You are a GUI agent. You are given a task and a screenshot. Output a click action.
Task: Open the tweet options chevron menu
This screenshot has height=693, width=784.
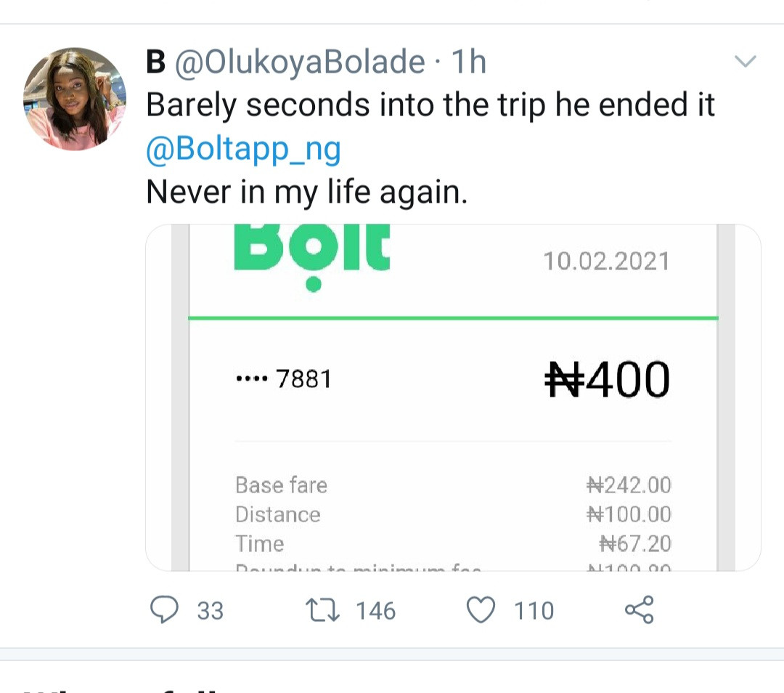coord(746,62)
